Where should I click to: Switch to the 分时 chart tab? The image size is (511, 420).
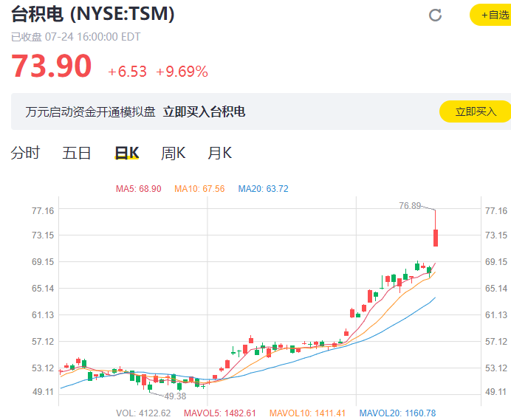(25, 153)
